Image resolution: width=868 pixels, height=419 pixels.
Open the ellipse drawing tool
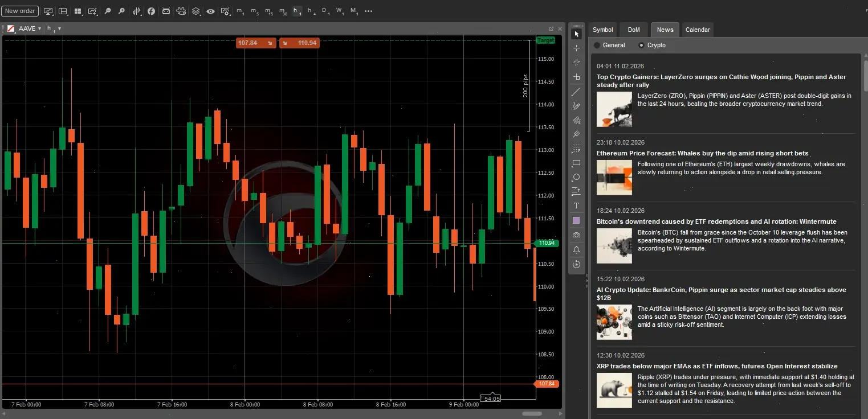[576, 177]
